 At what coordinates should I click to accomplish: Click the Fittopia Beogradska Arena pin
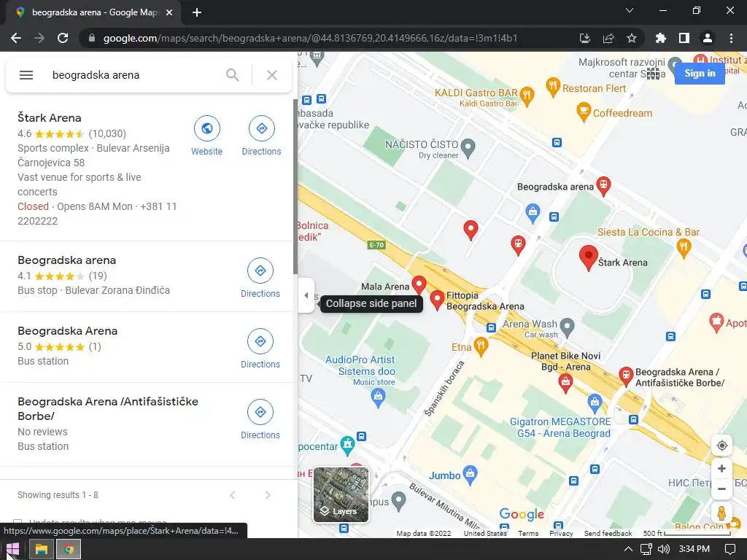tap(437, 300)
